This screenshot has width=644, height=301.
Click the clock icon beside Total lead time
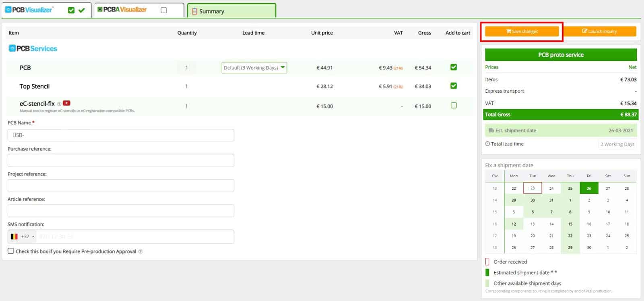487,144
